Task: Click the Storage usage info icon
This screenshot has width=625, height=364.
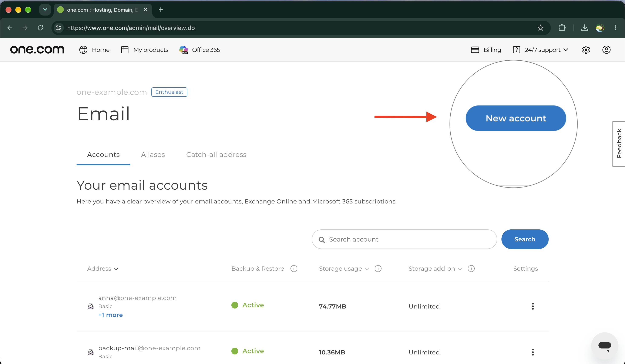Action: pos(378,269)
